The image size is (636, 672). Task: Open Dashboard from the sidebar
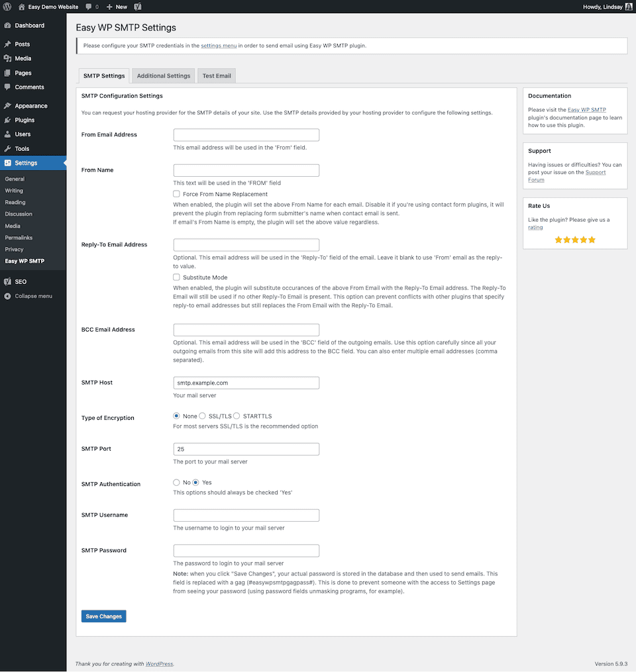click(x=29, y=26)
